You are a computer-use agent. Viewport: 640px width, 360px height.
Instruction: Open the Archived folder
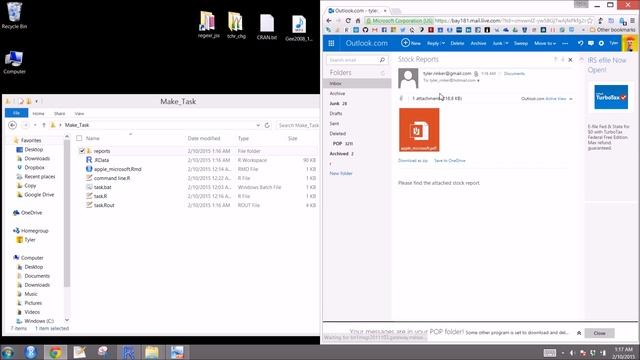[342, 154]
